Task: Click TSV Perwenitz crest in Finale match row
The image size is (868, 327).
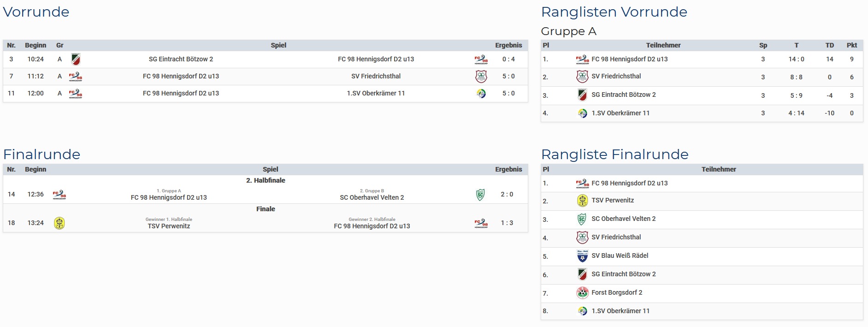Action: pos(59,223)
